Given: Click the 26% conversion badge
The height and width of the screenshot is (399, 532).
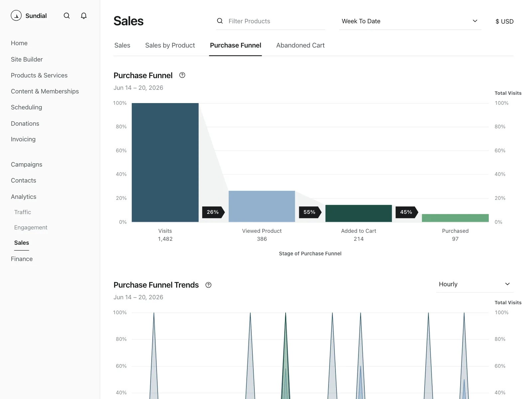Looking at the screenshot, I should [x=213, y=212].
